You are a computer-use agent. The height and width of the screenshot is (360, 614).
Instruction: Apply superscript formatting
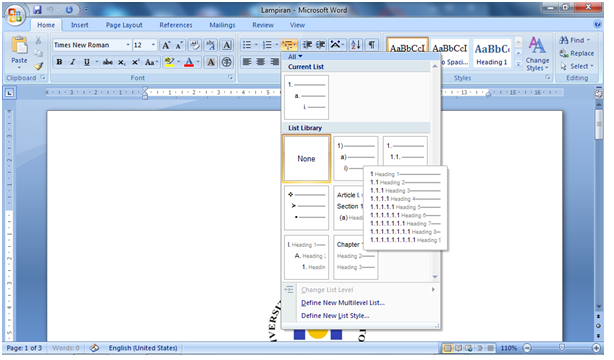[x=135, y=62]
